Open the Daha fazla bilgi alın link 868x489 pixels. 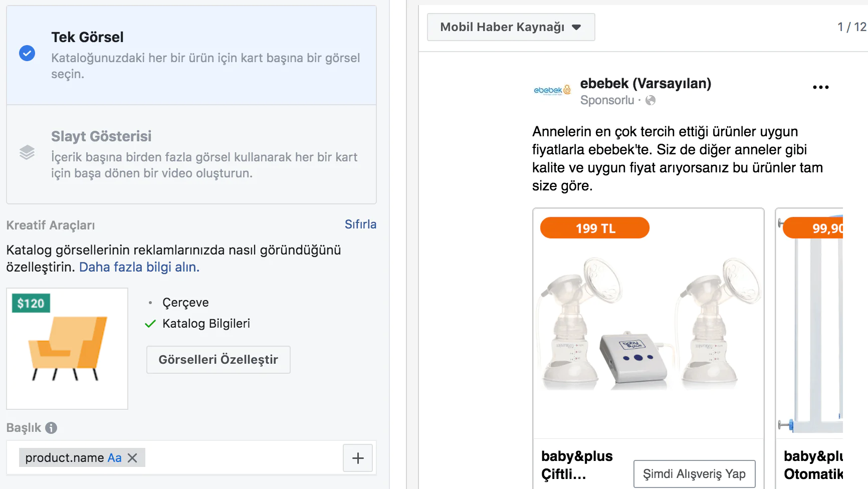click(x=139, y=267)
